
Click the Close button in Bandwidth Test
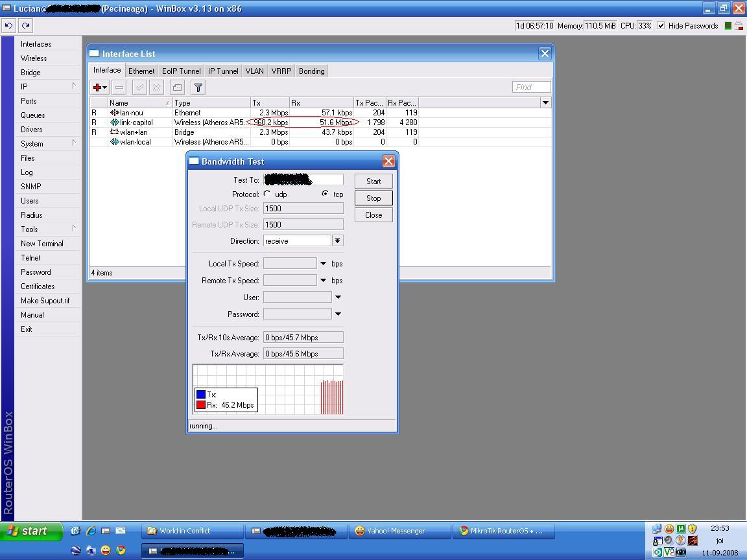coord(373,215)
